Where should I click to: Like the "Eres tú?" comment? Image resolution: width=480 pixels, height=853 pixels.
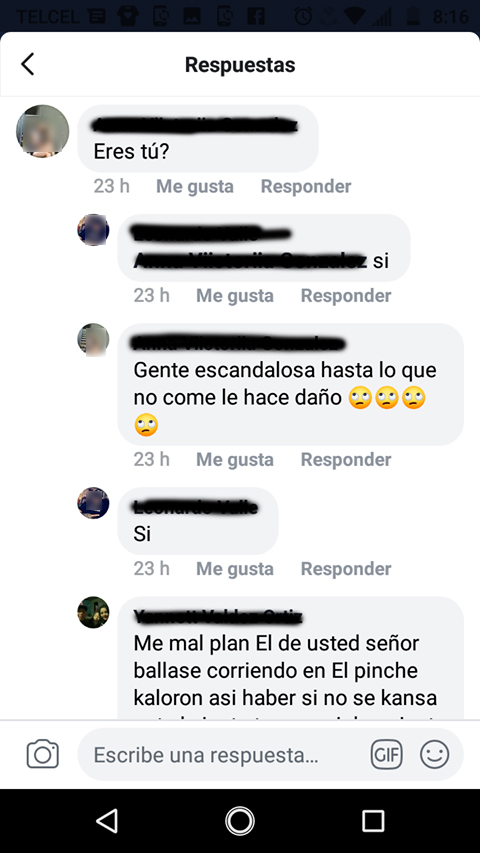point(195,187)
